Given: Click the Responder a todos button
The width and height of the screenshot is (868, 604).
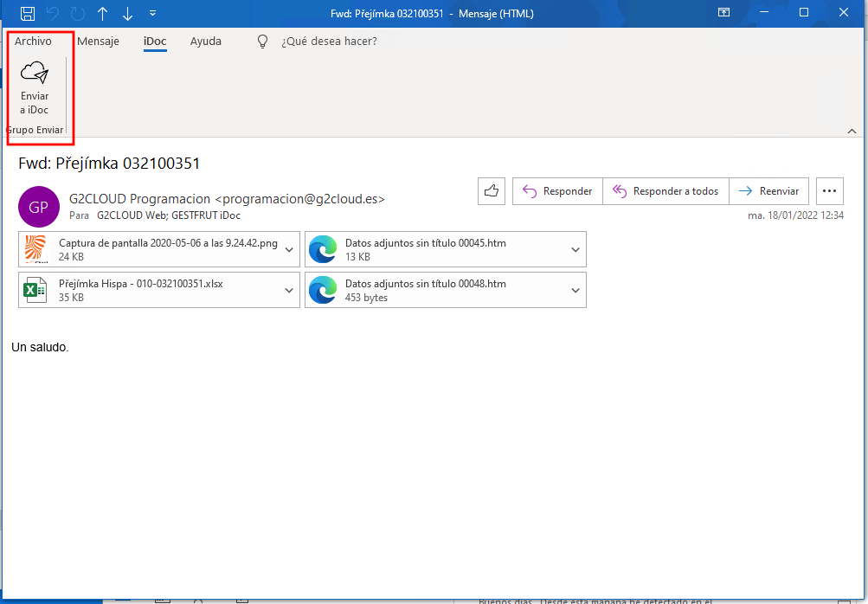Looking at the screenshot, I should click(665, 191).
